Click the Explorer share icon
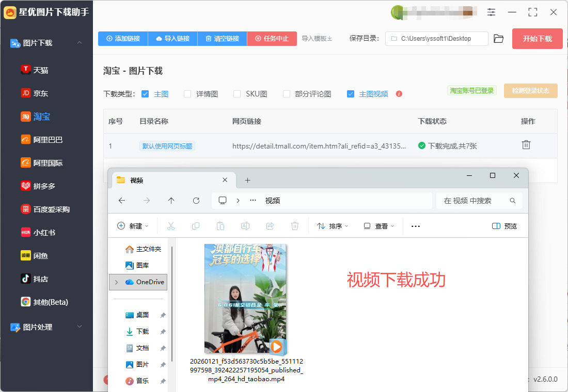 tap(270, 226)
